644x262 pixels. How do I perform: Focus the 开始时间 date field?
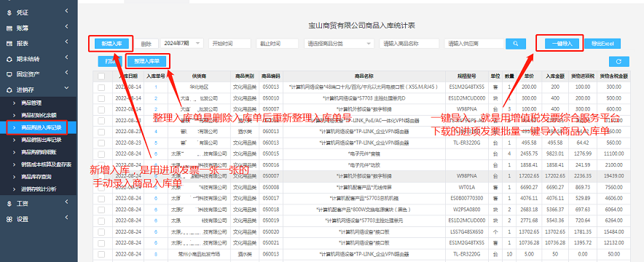tap(229, 44)
